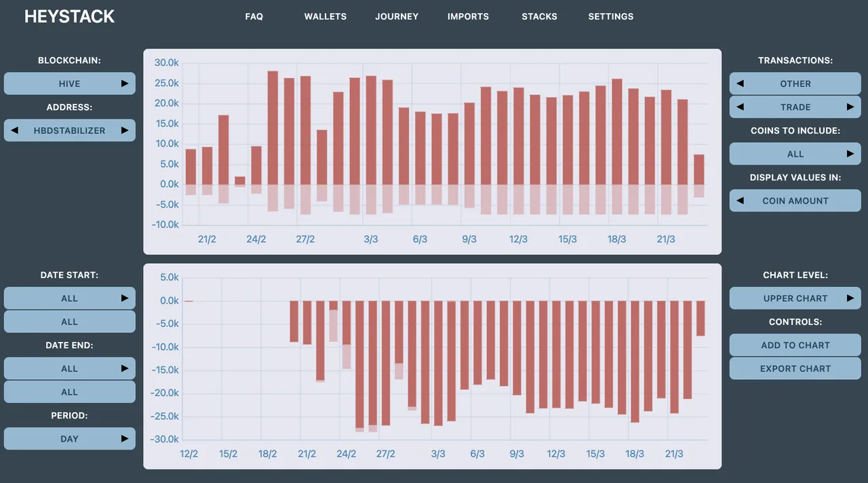Click the upper chart bar at 3/3
Screen dimensions: 868x483
tap(371, 130)
